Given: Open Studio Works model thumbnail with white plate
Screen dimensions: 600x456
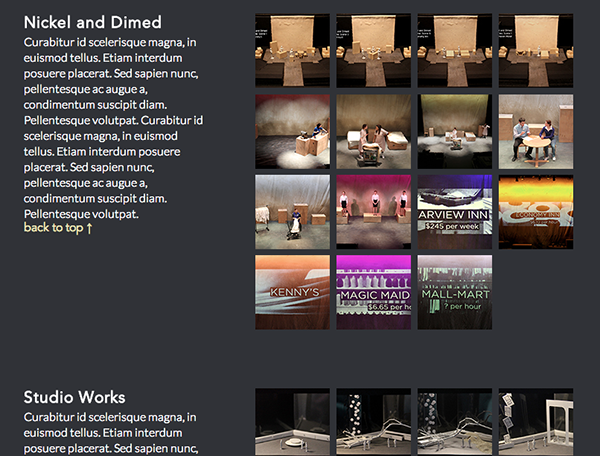Looking at the screenshot, I should [x=292, y=422].
